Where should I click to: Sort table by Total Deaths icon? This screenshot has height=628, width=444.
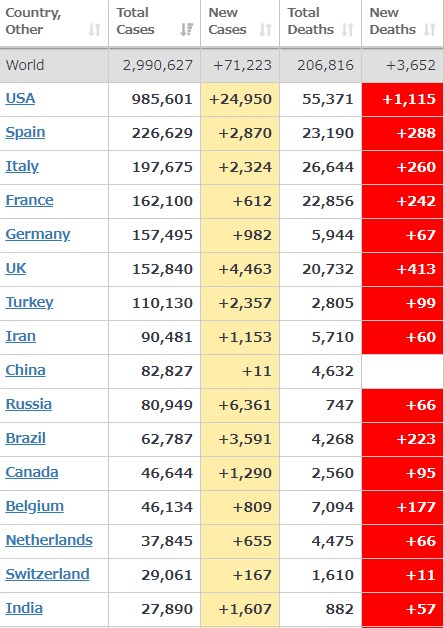tap(348, 30)
